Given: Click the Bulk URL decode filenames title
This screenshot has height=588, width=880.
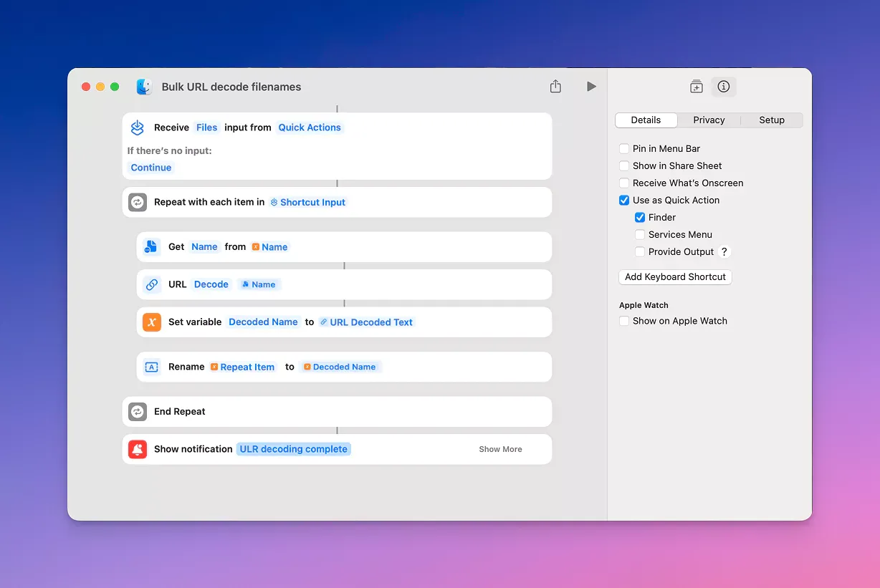Looking at the screenshot, I should [229, 86].
